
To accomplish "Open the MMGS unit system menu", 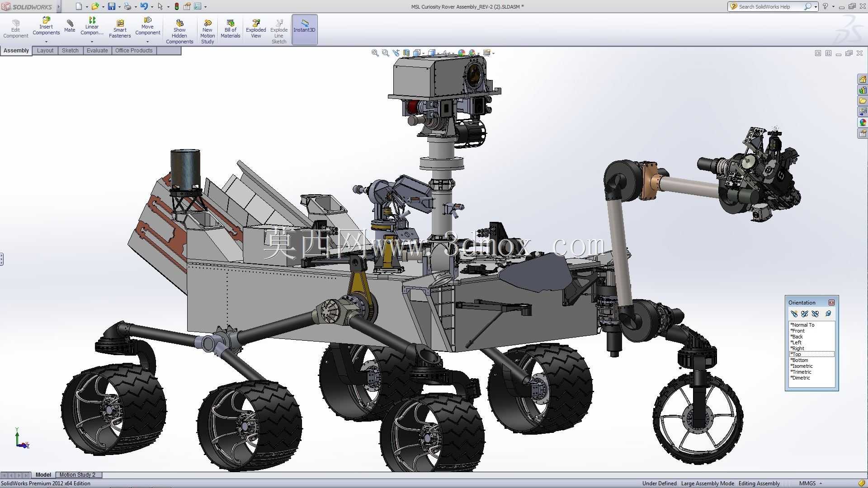I will (811, 483).
